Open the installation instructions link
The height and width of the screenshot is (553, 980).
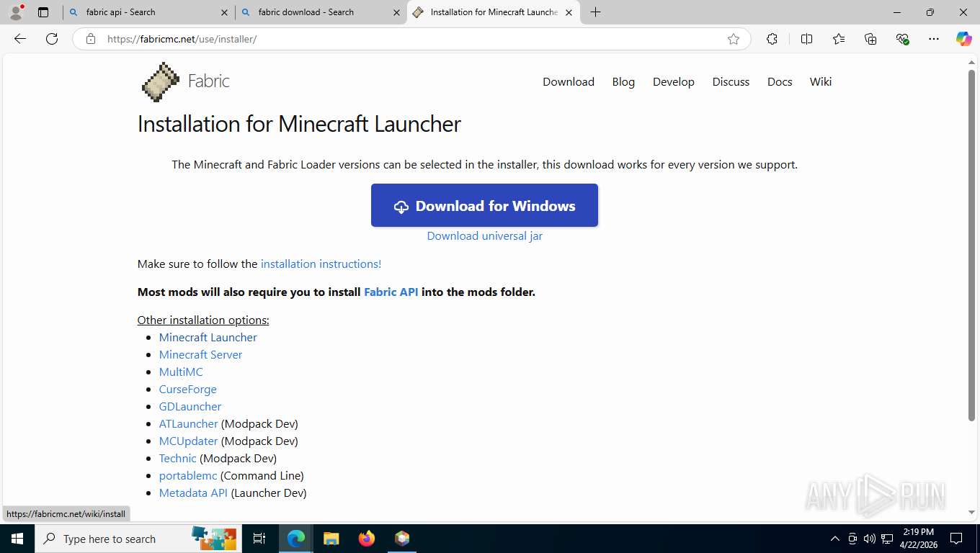pyautogui.click(x=321, y=264)
